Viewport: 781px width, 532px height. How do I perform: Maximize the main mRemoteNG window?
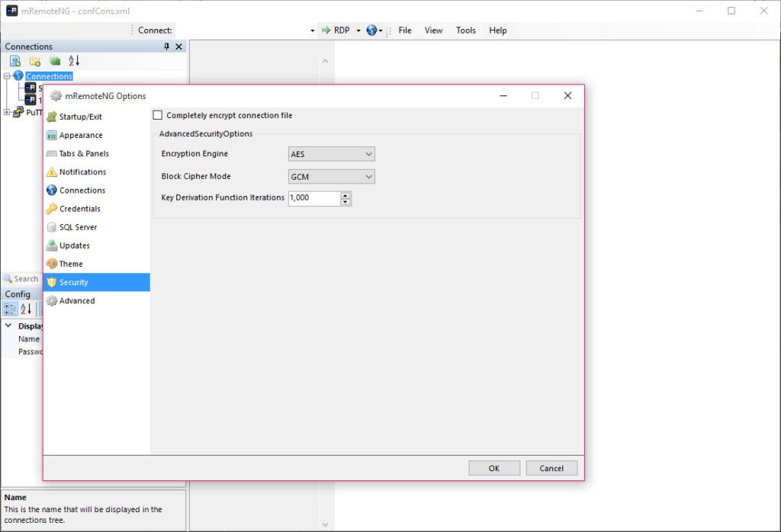click(731, 11)
